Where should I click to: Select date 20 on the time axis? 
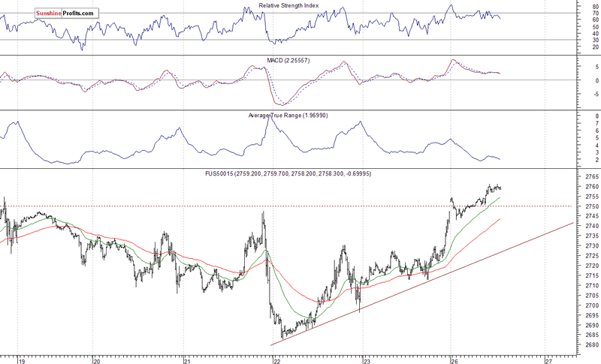(96, 359)
